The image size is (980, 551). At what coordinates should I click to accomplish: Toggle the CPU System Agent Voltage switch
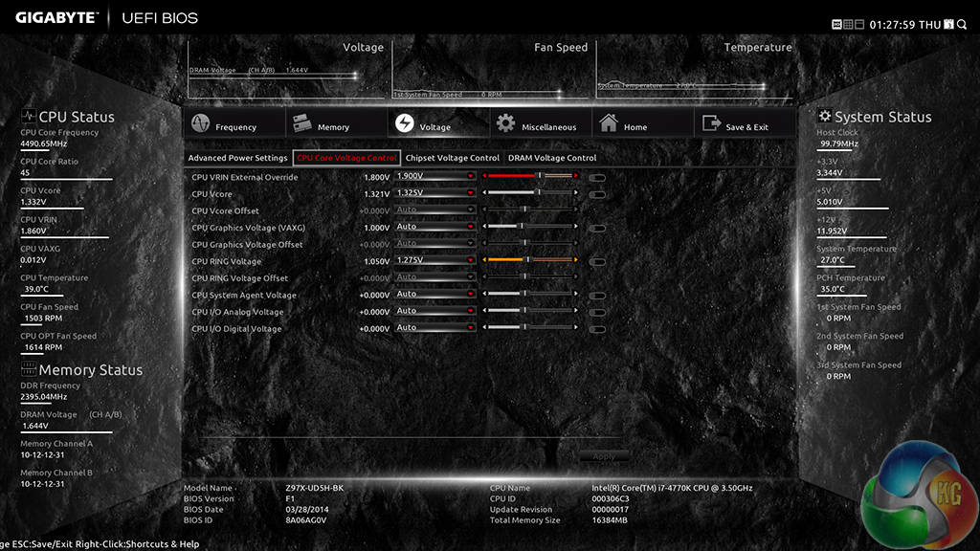pyautogui.click(x=597, y=296)
